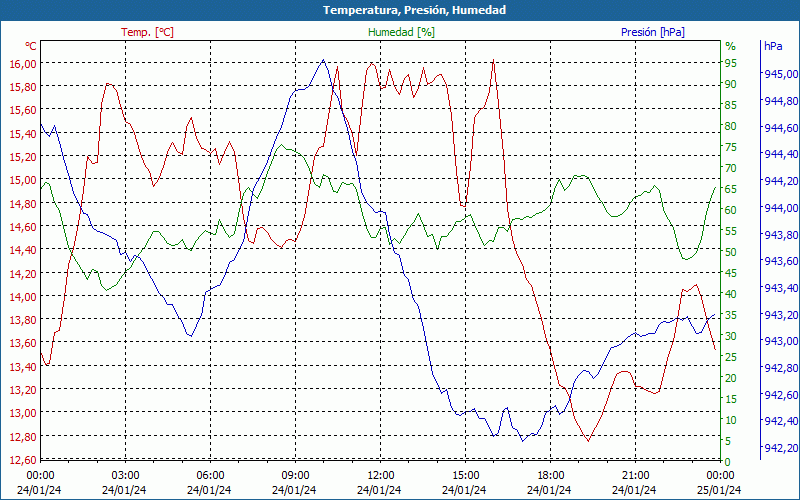Viewport: 800px width, 500px height.
Task: Click the 60 humidity axis value
Action: pos(731,210)
